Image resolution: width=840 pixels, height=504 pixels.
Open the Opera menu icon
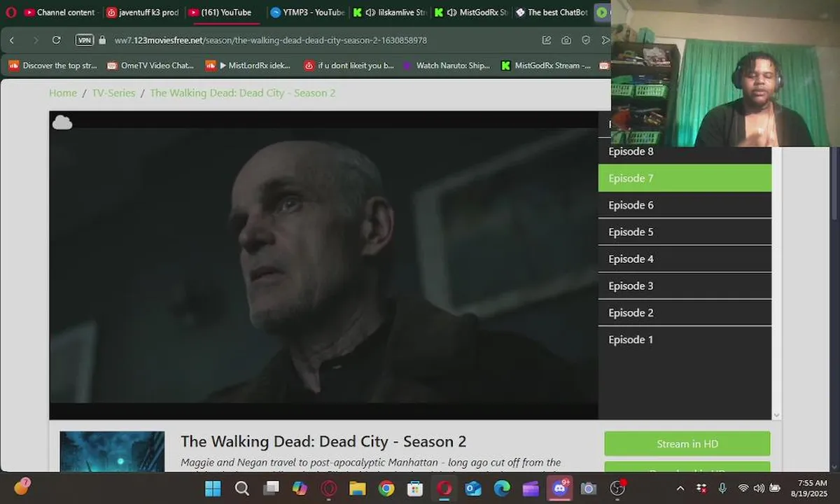pos(10,12)
